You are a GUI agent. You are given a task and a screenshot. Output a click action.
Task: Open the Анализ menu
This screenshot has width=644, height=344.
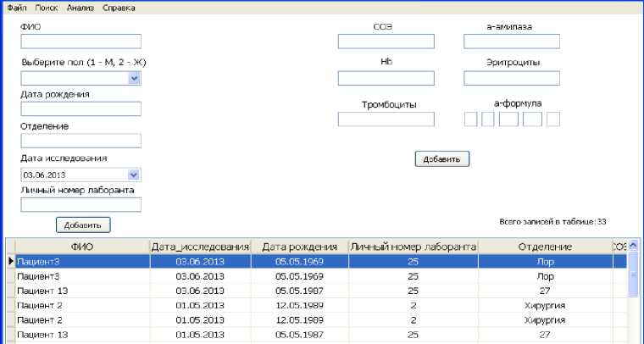80,8
